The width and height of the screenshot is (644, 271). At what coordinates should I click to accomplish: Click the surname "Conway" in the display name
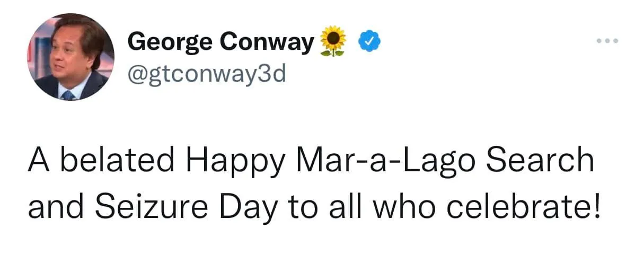(x=267, y=41)
